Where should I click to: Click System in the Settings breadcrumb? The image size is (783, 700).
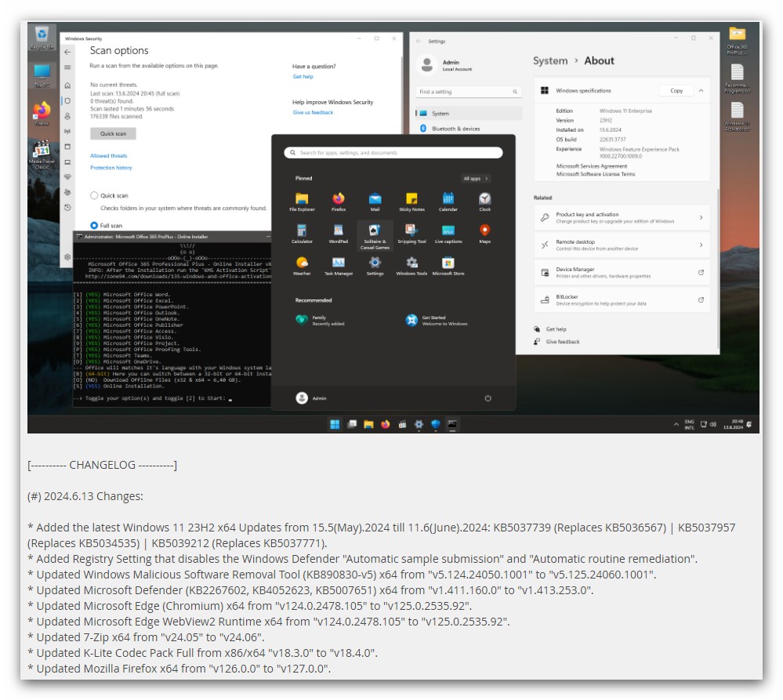tap(549, 60)
